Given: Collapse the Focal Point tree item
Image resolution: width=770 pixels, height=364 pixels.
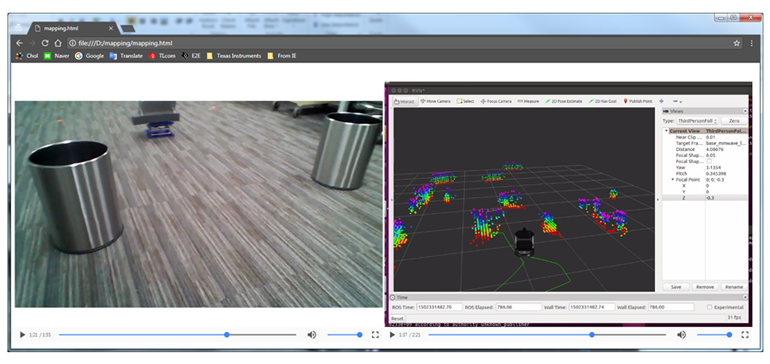Looking at the screenshot, I should (x=673, y=180).
